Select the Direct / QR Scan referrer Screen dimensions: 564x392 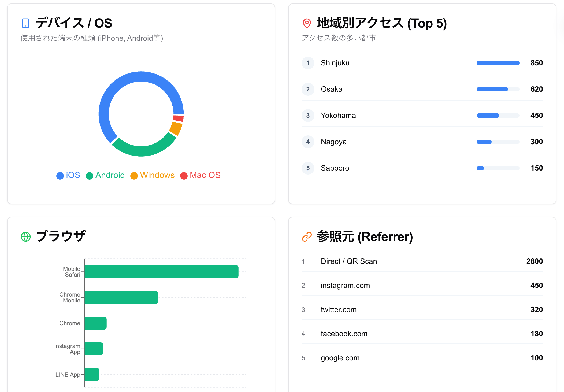349,261
